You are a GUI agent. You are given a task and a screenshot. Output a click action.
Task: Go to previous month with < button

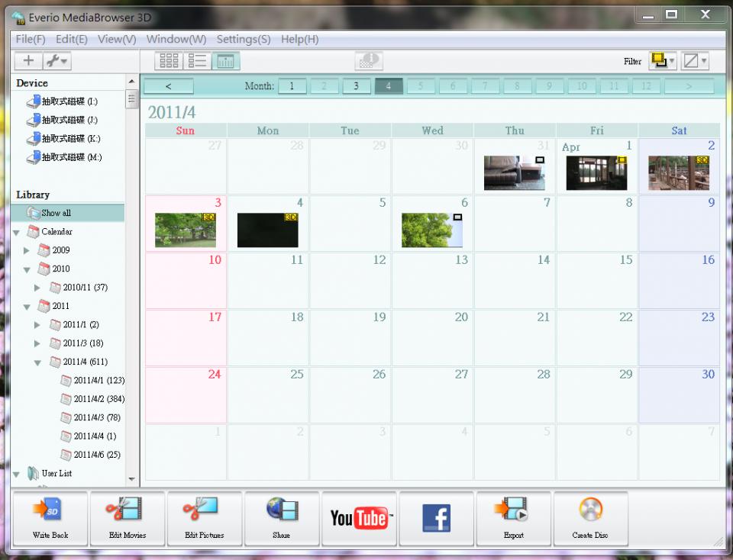168,86
